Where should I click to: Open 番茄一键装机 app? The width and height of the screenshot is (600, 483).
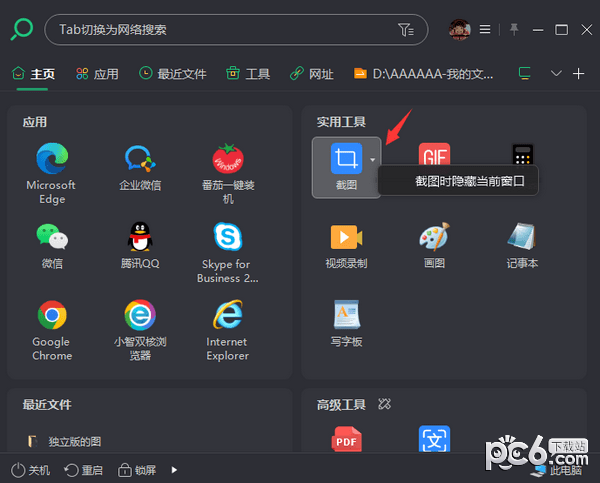tap(228, 173)
